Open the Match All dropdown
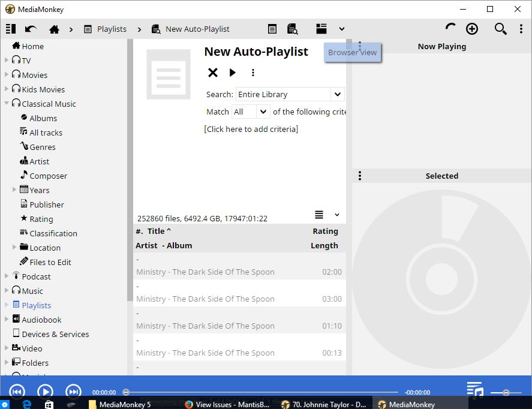The width and height of the screenshot is (532, 409). (263, 112)
